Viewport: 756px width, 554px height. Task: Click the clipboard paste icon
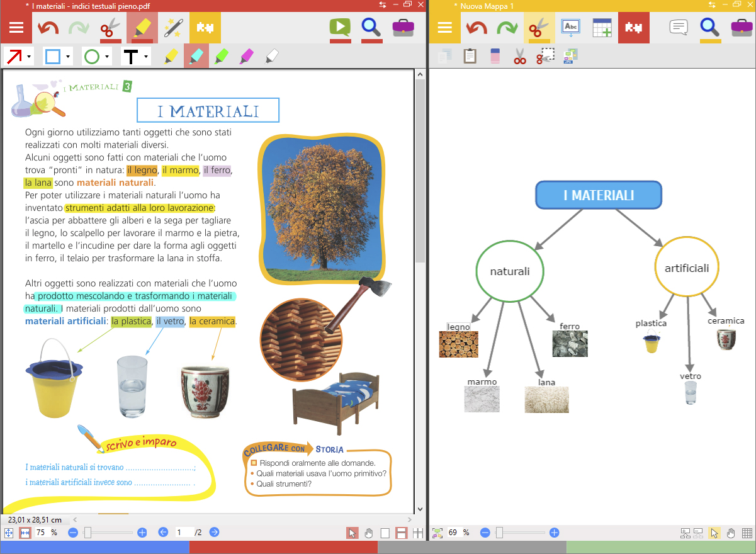pos(470,57)
